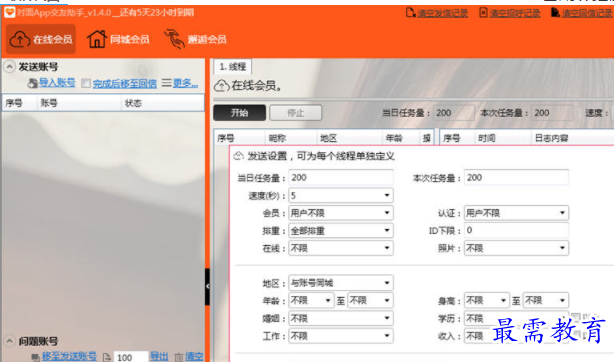
Task: Open the 工作 dropdown
Action: pos(341,336)
